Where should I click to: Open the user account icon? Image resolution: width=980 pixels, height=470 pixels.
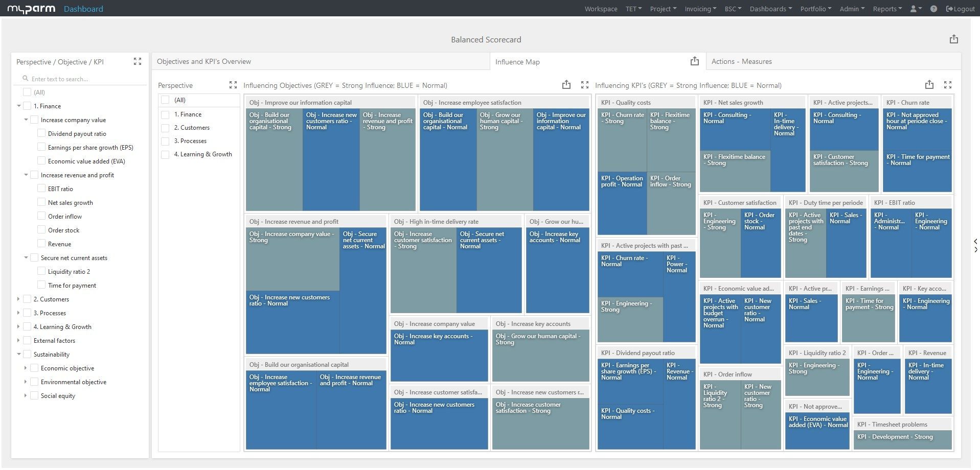tap(915, 9)
